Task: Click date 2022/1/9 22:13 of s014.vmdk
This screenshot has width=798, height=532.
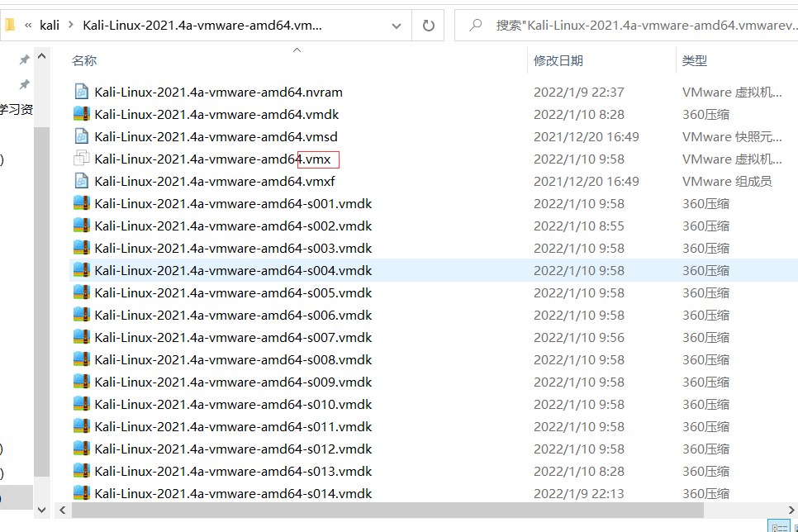Action: pyautogui.click(x=578, y=493)
